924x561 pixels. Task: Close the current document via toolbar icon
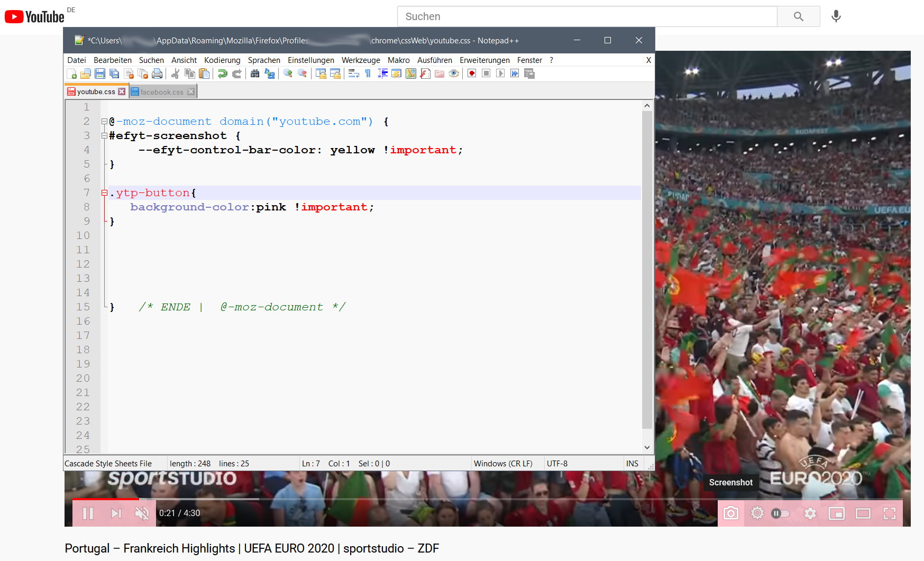[x=129, y=73]
